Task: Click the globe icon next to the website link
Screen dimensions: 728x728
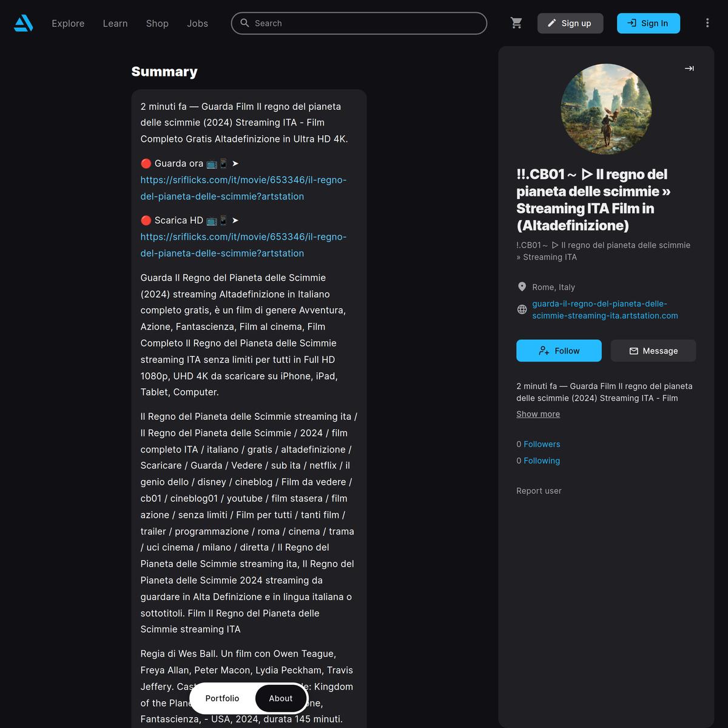Action: [x=522, y=309]
